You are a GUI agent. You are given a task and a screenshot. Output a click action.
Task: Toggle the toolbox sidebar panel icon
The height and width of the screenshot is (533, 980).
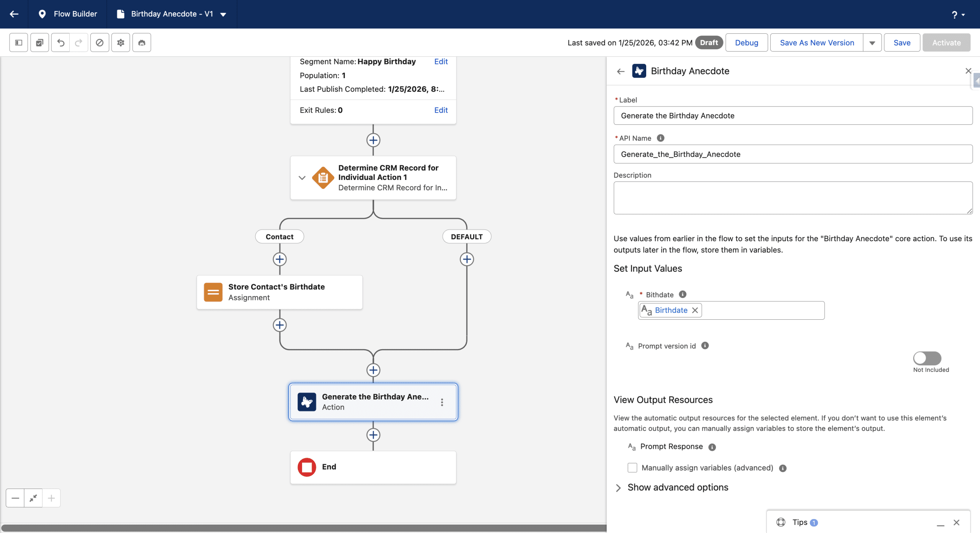[x=18, y=43]
